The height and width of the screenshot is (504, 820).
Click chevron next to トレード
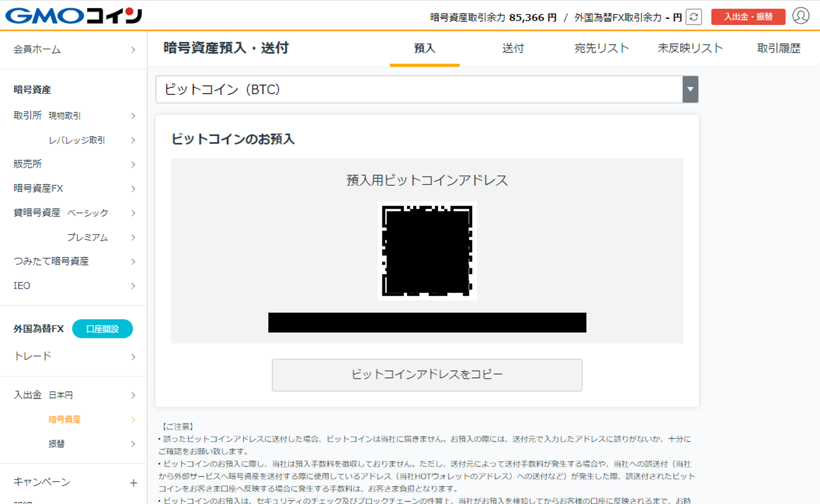click(x=133, y=357)
